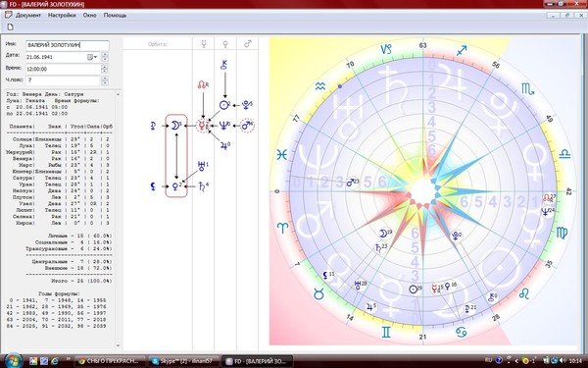Open the Документ menu

(x=28, y=16)
